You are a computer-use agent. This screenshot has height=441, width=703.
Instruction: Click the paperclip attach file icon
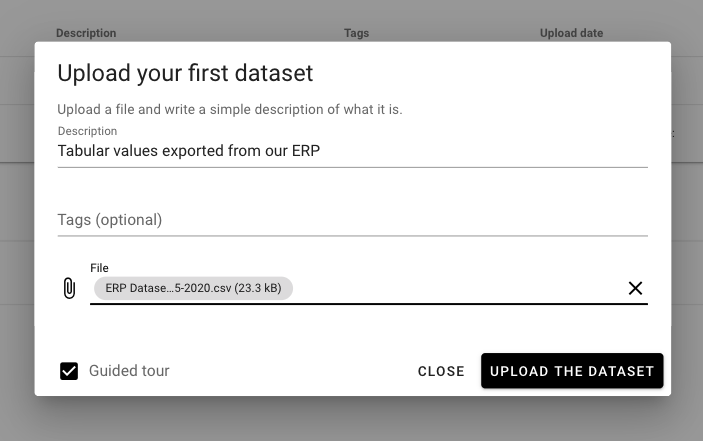69,289
